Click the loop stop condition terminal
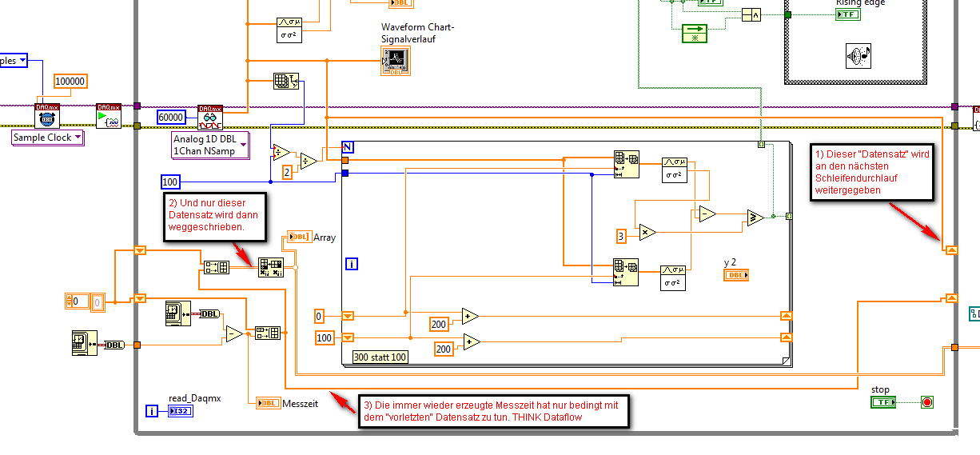 point(927,402)
